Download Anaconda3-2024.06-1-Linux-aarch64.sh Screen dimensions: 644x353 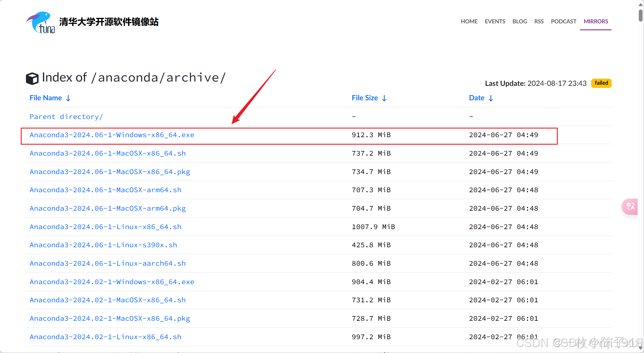click(108, 263)
